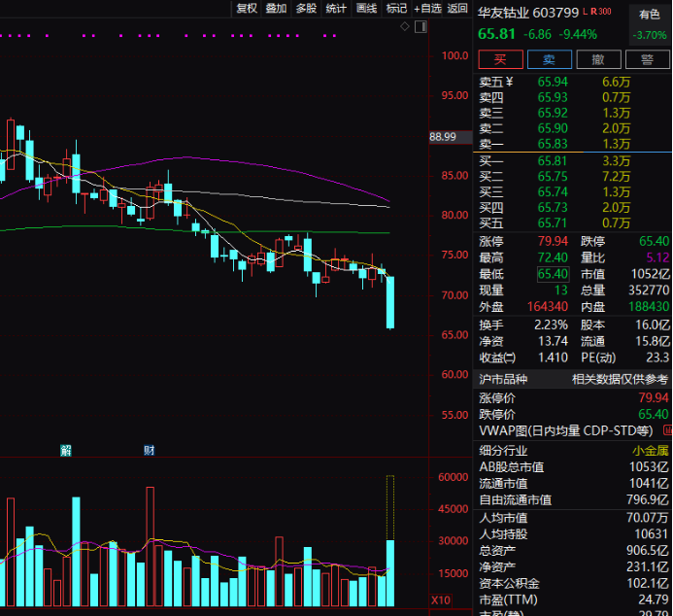Select the 多股 multi-stock view
This screenshot has width=673, height=616.
pyautogui.click(x=306, y=8)
